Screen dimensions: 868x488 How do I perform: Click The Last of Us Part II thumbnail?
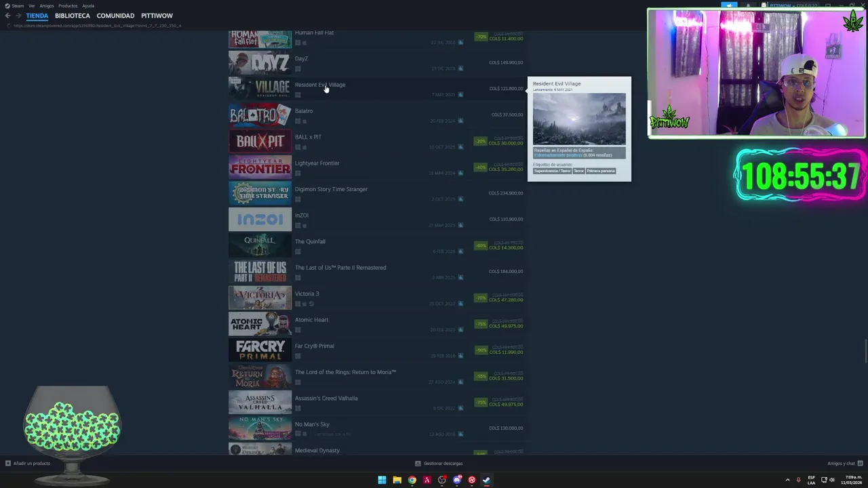coord(260,272)
